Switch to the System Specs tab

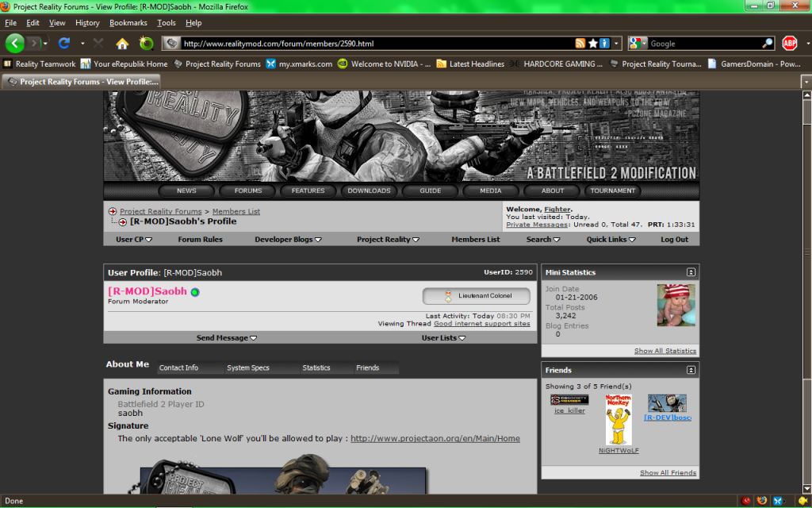click(x=248, y=368)
